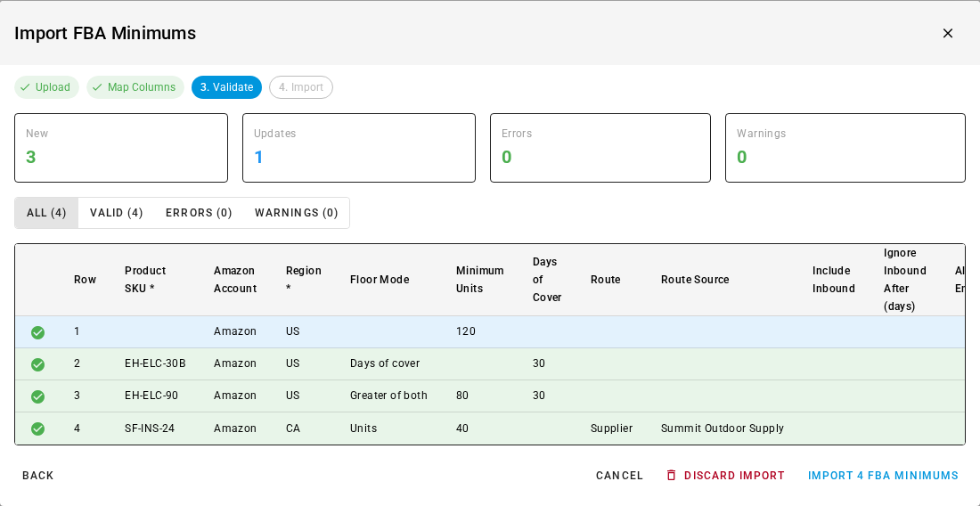This screenshot has height=506, width=980.
Task: Switch to the WARNINGS (0) filter tab
Action: pyautogui.click(x=297, y=213)
